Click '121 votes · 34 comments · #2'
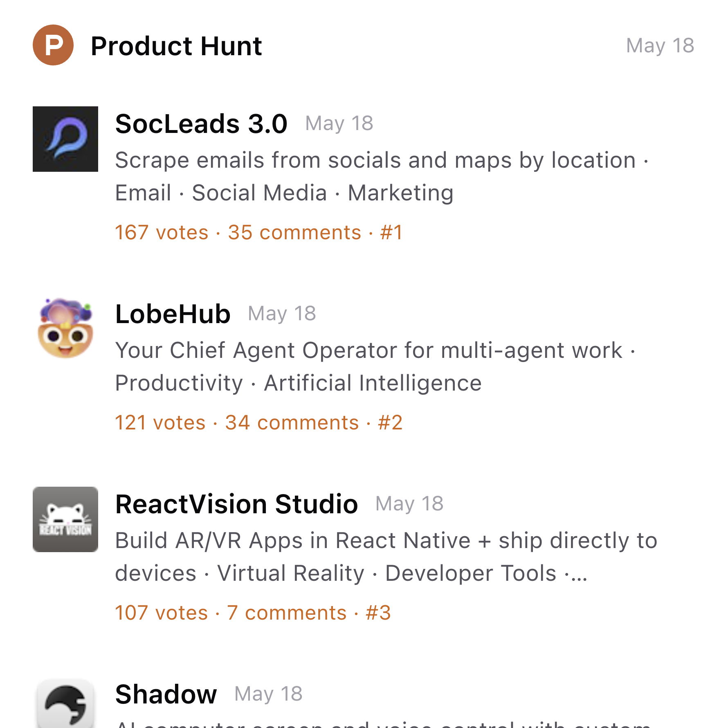 tap(259, 423)
